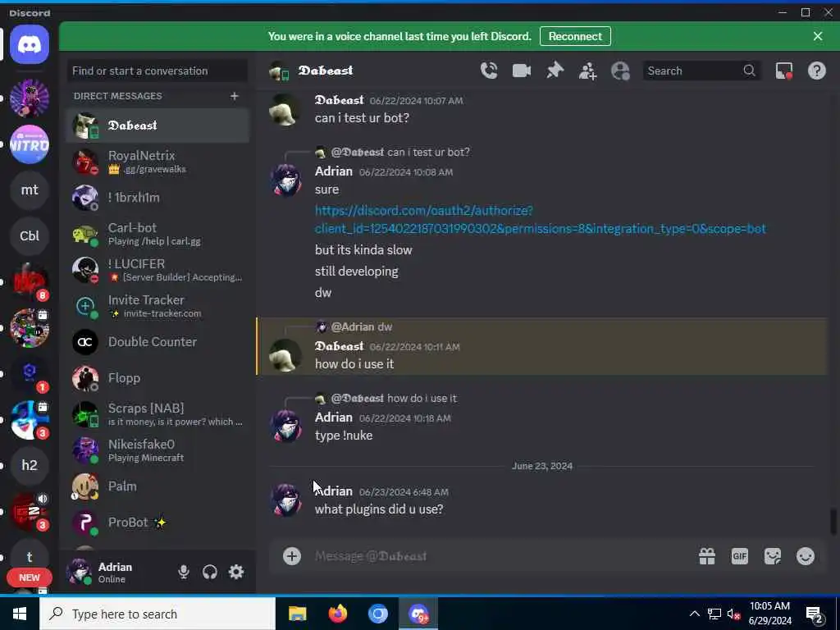Show user profile panel icon

[x=620, y=71]
